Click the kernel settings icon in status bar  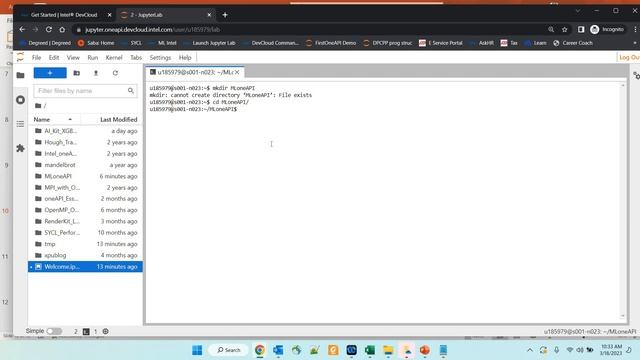[x=105, y=331]
